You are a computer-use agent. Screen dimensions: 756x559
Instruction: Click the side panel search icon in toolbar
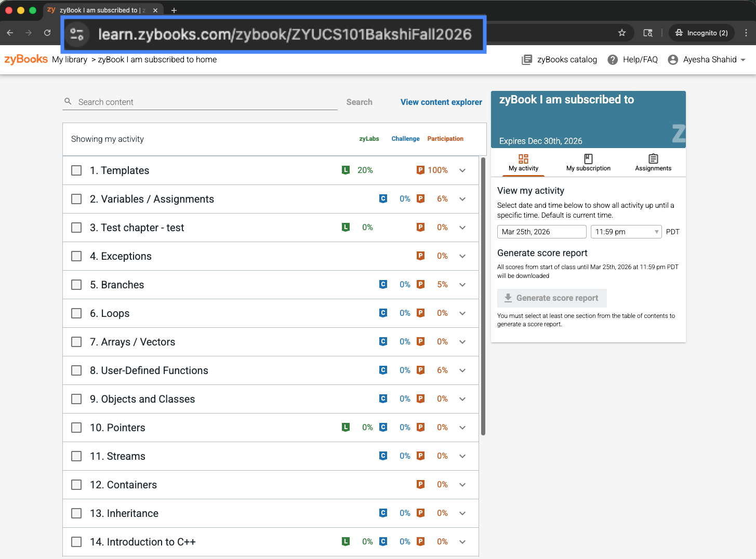[648, 33]
